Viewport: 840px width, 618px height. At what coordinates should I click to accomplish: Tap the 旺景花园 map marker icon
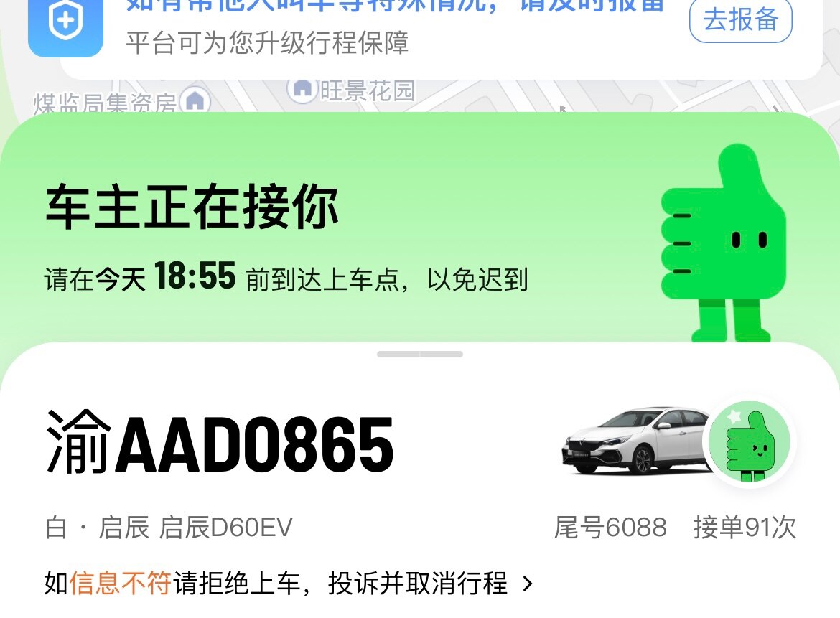point(303,89)
